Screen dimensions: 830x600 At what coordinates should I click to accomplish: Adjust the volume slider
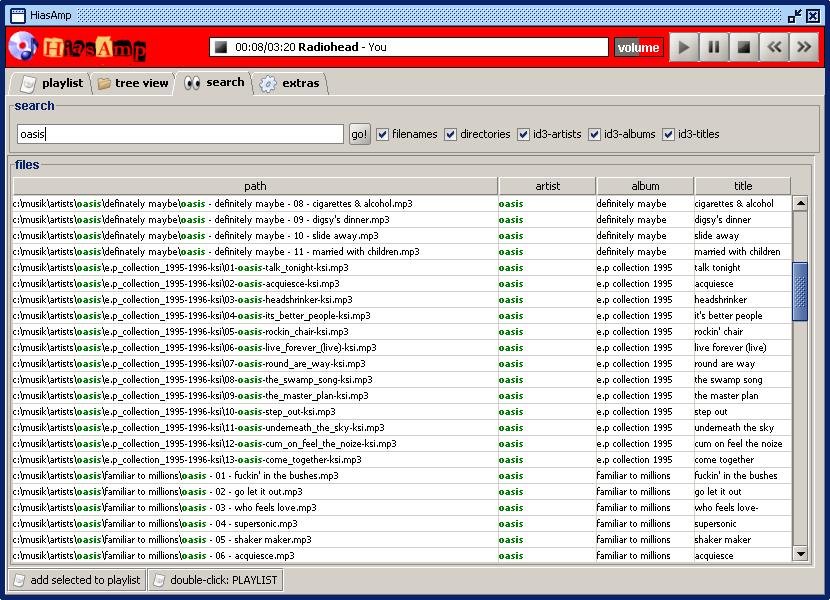638,48
